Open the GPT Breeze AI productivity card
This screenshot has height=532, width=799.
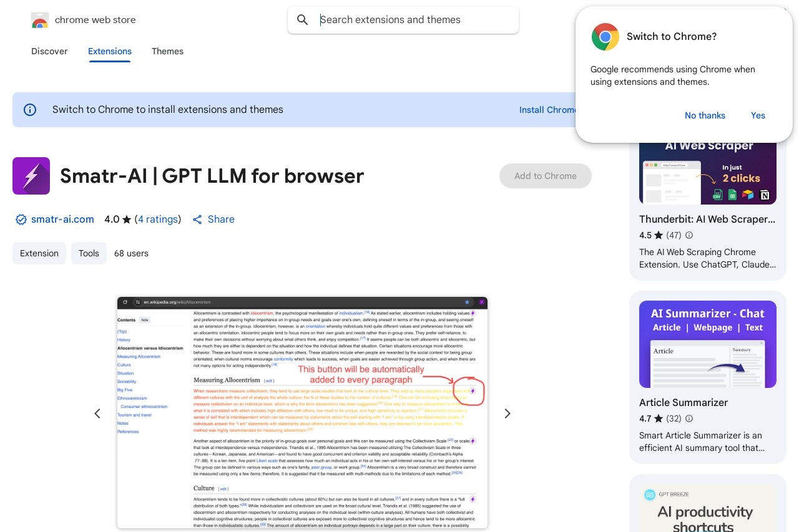(708, 508)
